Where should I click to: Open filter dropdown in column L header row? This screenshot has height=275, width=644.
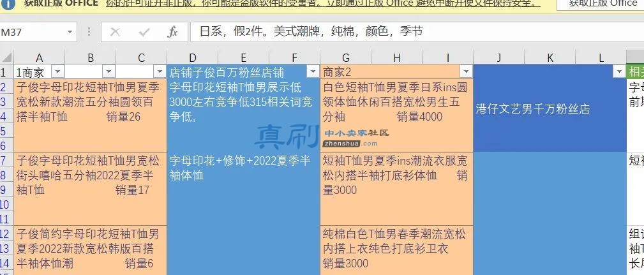[x=619, y=72]
